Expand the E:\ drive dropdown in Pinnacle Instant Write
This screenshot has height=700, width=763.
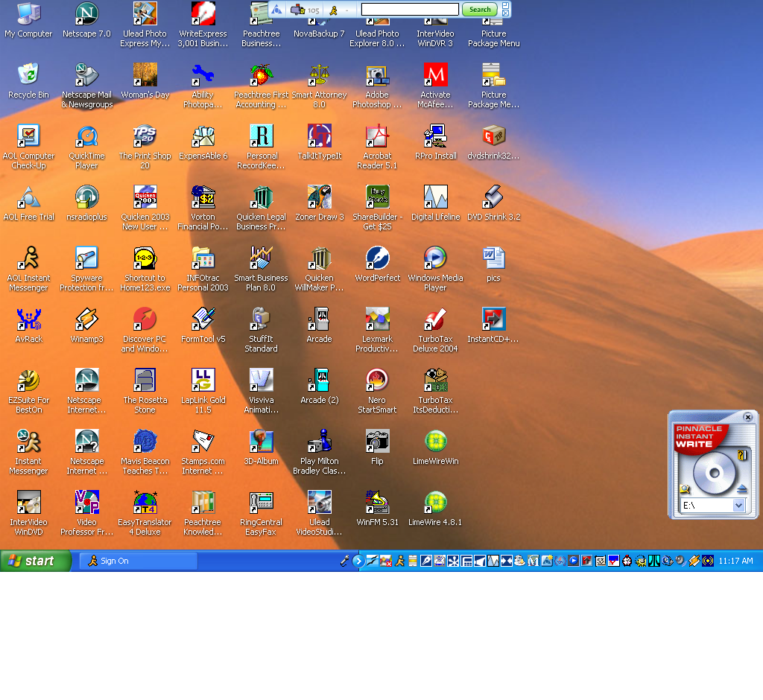738,506
